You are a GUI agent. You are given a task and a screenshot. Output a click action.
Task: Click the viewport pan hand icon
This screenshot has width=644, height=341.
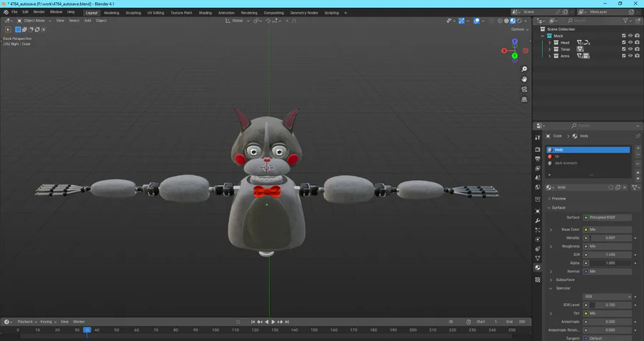pyautogui.click(x=524, y=79)
